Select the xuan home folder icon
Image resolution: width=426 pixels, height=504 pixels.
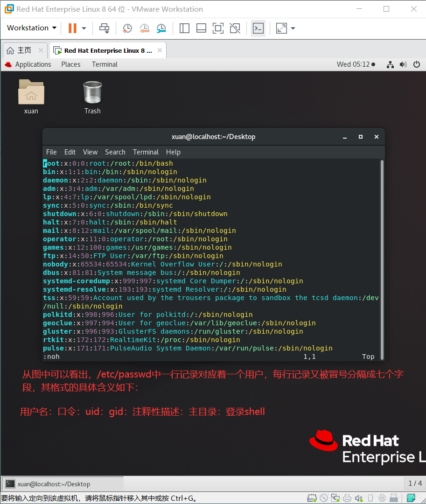tap(31, 97)
